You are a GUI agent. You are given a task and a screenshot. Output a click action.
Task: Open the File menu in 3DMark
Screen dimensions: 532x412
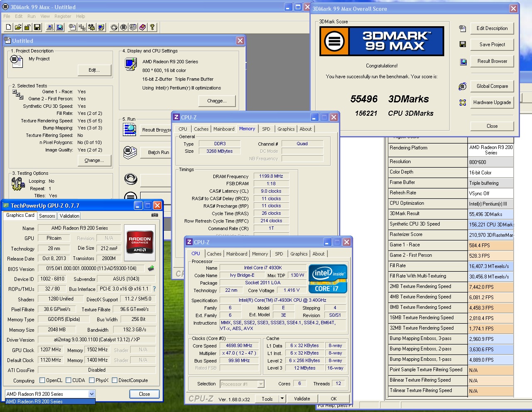(x=7, y=16)
